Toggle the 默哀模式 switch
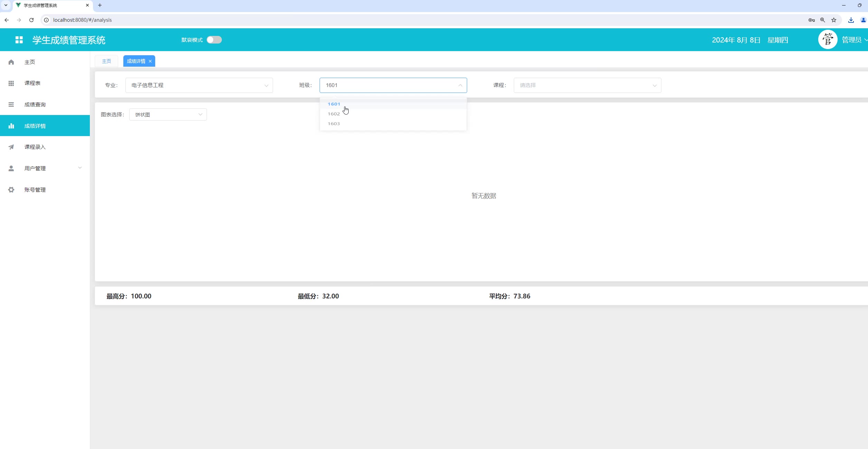The image size is (868, 449). pos(214,40)
